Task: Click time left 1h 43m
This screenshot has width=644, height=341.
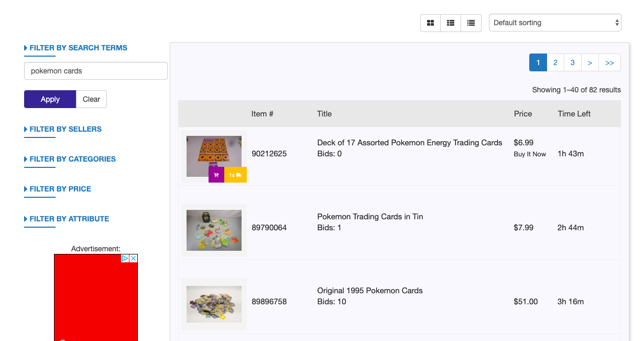Action: click(x=571, y=154)
